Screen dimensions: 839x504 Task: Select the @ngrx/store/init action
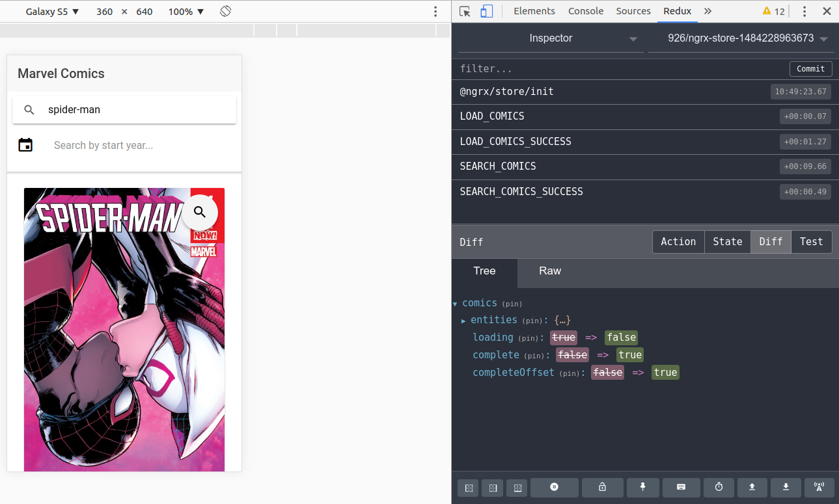point(645,92)
